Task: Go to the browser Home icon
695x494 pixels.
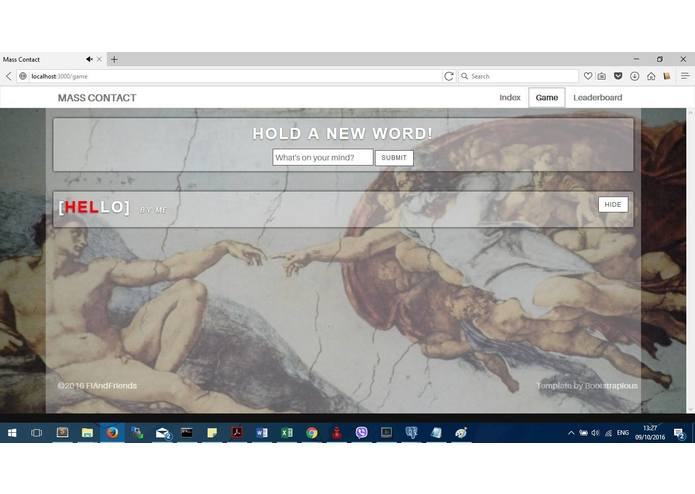Action: pyautogui.click(x=651, y=76)
